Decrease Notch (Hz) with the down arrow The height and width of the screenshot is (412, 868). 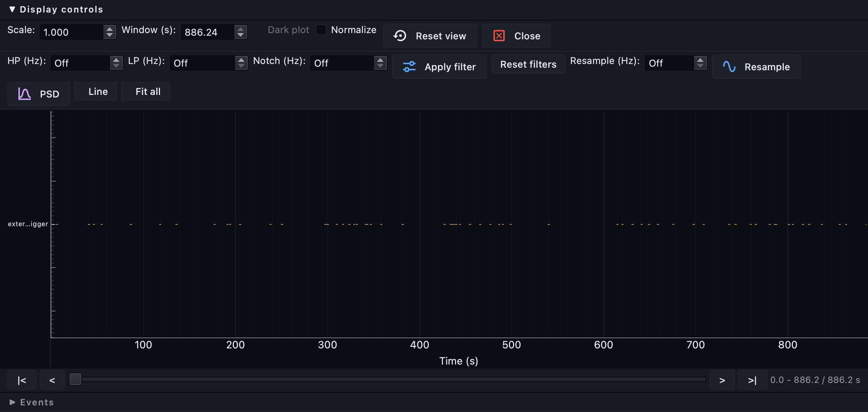tap(380, 66)
